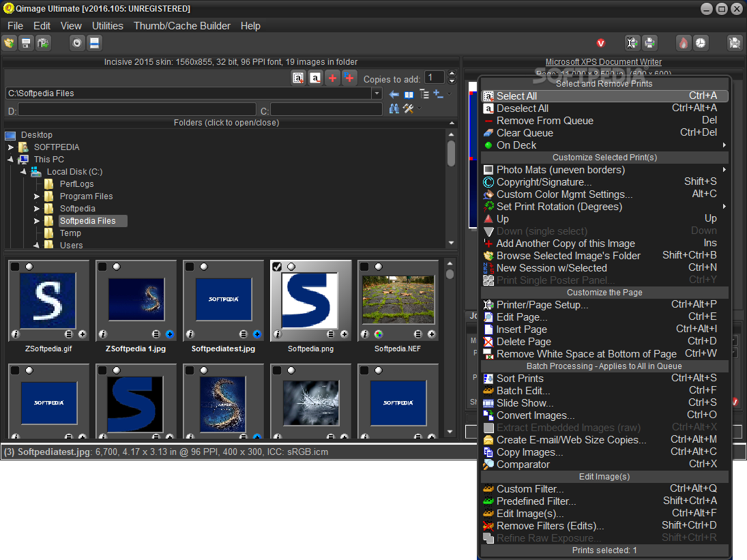Choose Select All from context menu

pos(605,96)
